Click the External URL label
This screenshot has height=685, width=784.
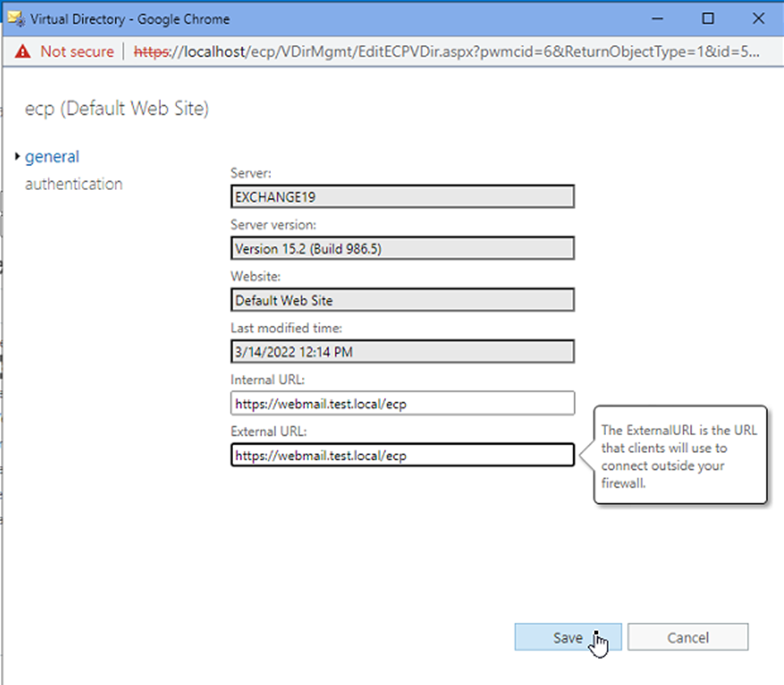(x=269, y=431)
